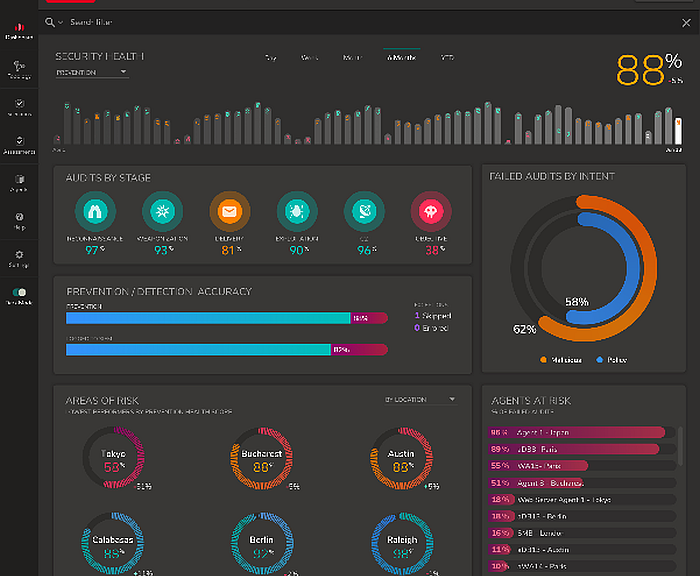Viewport: 700px width, 576px height.
Task: Open the By Location dropdown
Action: (420, 400)
